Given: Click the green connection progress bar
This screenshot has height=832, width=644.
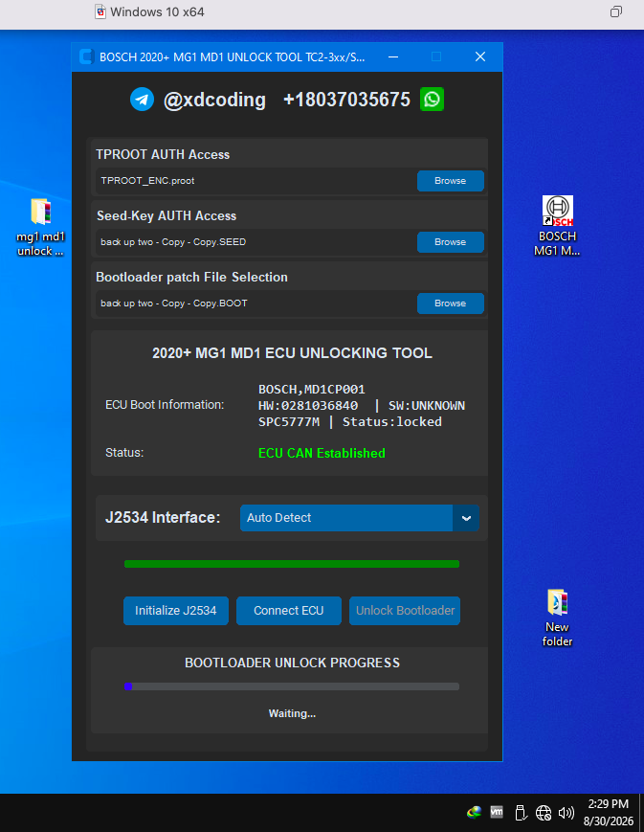Looking at the screenshot, I should (x=292, y=564).
